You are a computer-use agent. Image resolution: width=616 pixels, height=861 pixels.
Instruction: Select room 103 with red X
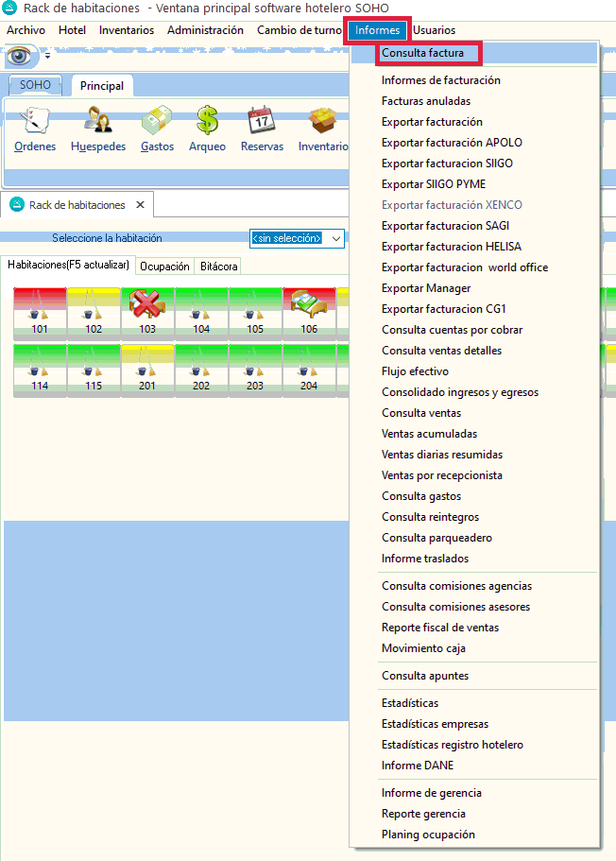point(146,312)
